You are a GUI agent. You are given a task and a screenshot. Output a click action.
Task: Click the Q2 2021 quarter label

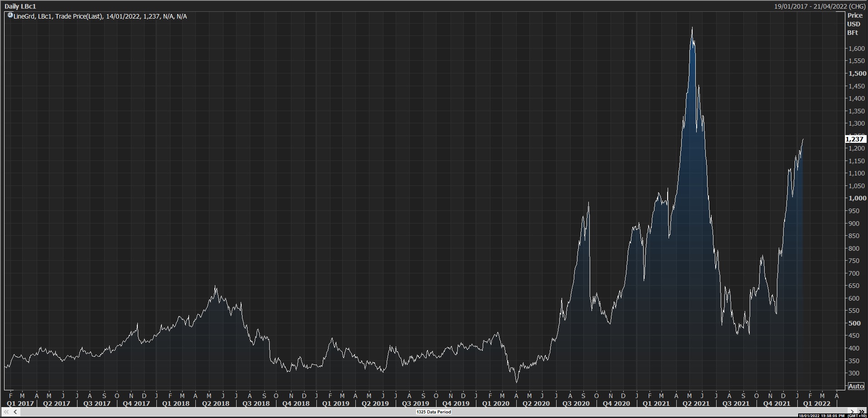(x=696, y=403)
